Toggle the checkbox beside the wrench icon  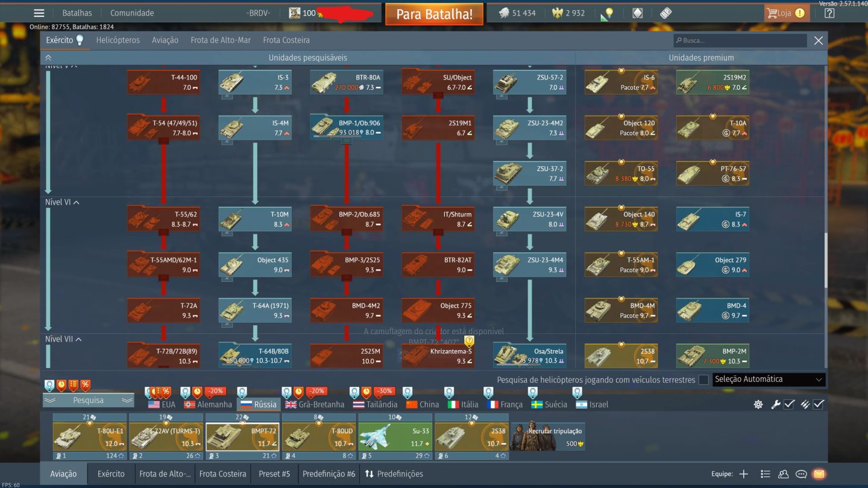click(x=789, y=404)
